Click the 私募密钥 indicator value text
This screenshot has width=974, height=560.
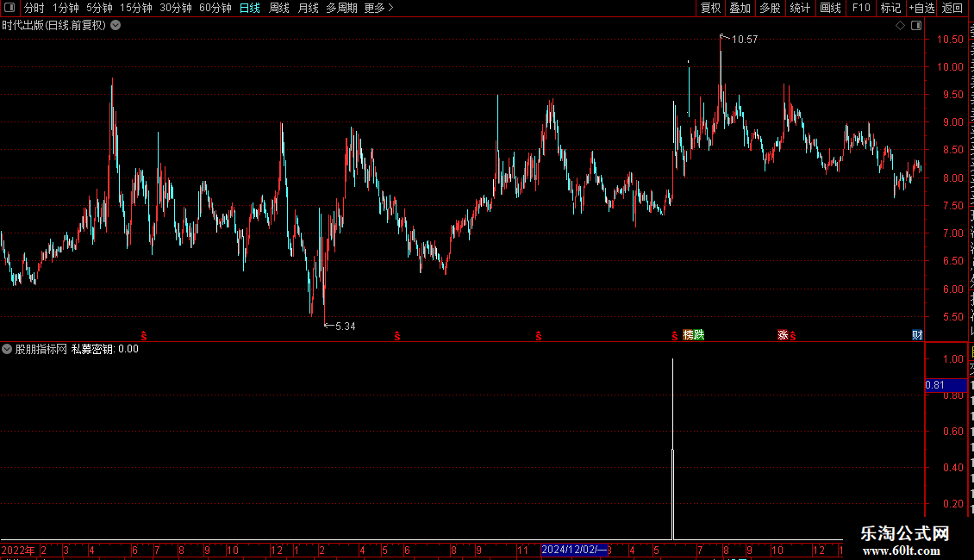pyautogui.click(x=105, y=349)
